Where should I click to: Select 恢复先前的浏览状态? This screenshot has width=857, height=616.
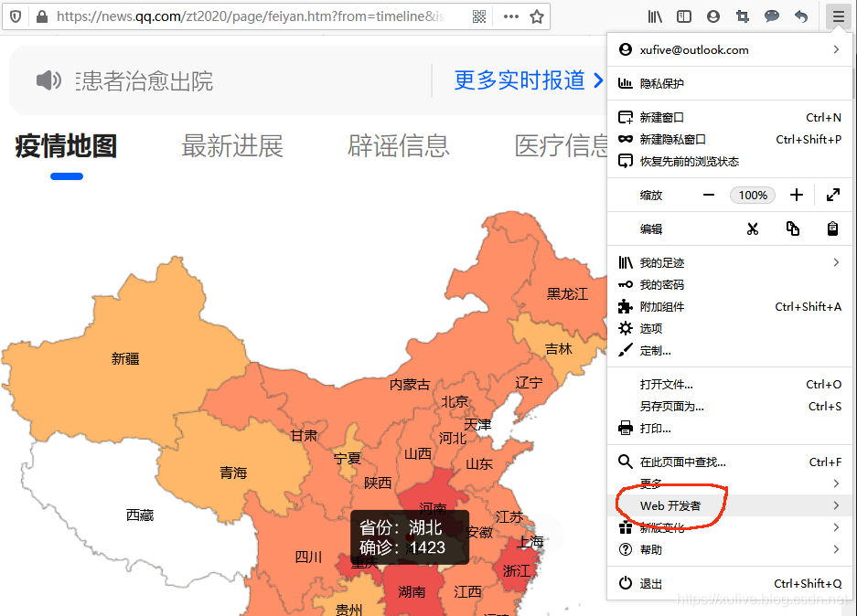[x=730, y=162]
